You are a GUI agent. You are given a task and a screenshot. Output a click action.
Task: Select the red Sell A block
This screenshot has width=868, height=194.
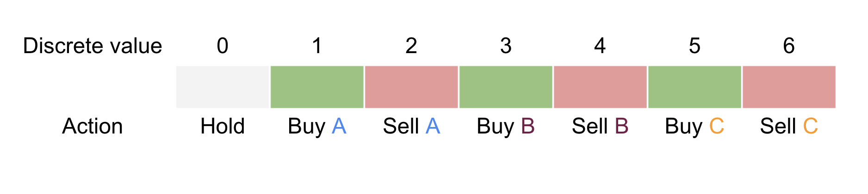click(x=411, y=87)
